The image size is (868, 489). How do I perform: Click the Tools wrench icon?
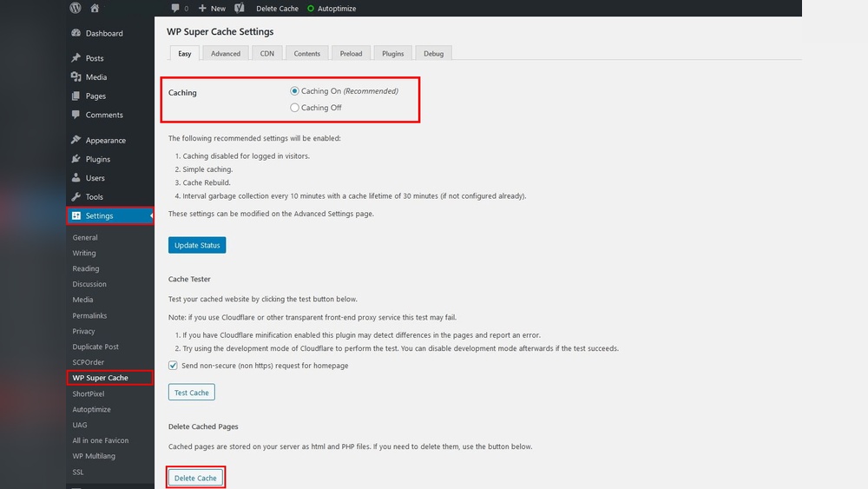point(76,196)
